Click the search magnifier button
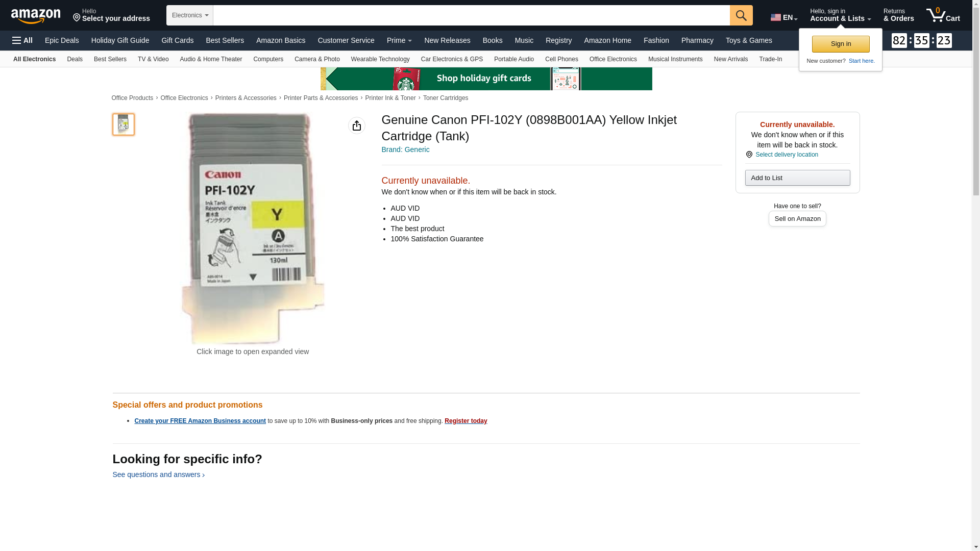The image size is (980, 551). (741, 15)
